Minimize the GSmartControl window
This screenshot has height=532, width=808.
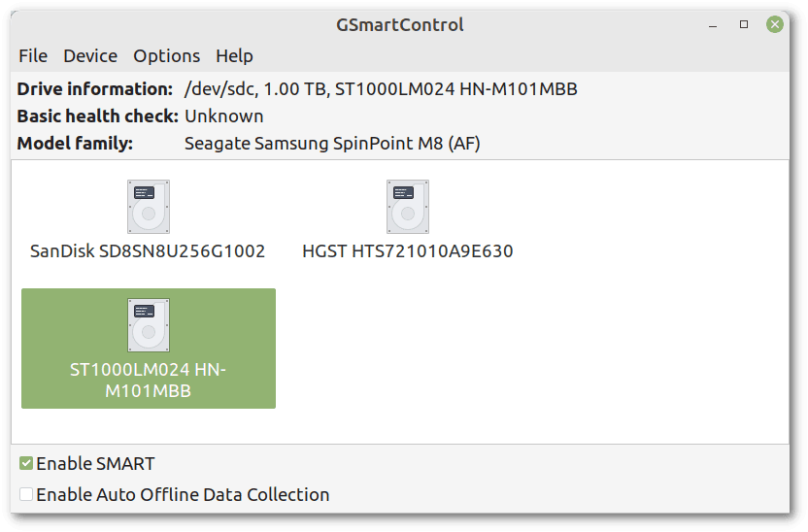[714, 24]
